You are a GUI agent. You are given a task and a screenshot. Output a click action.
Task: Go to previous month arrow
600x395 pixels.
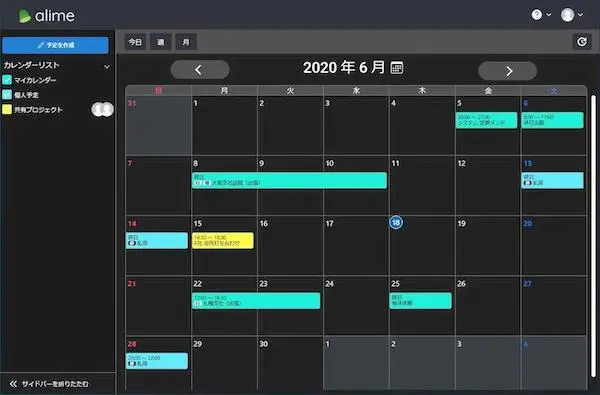click(x=200, y=70)
